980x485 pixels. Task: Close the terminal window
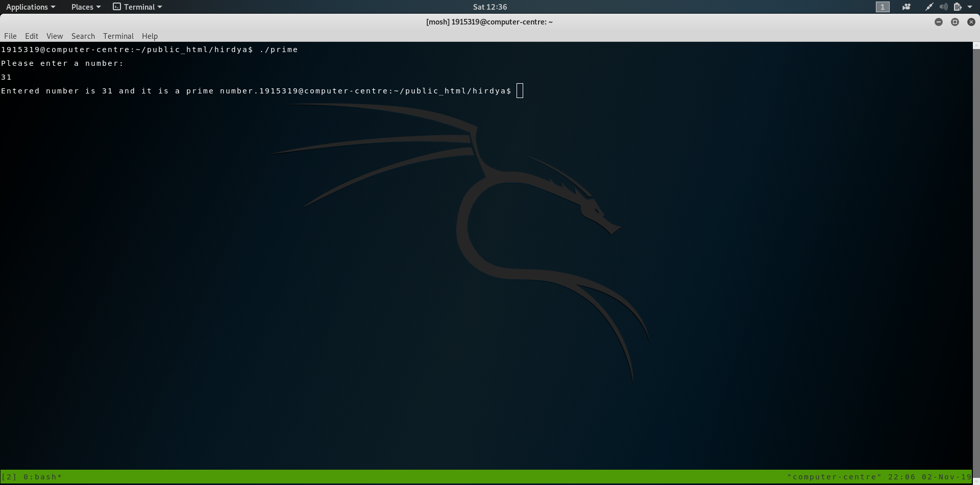[x=971, y=22]
